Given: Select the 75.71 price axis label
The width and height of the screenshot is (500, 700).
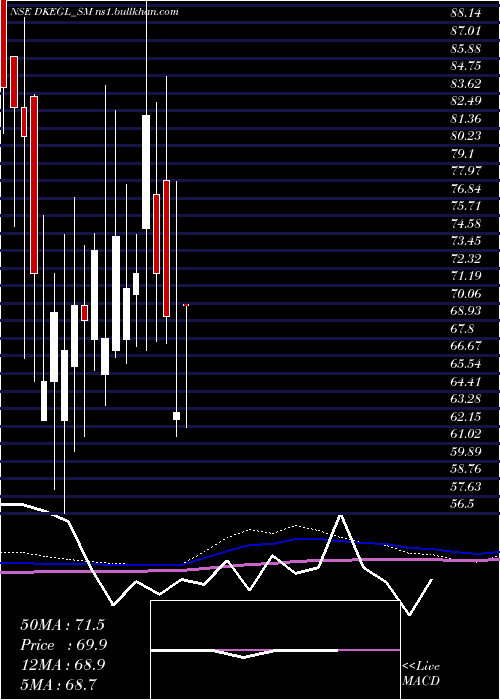Looking at the screenshot, I should (466, 206).
